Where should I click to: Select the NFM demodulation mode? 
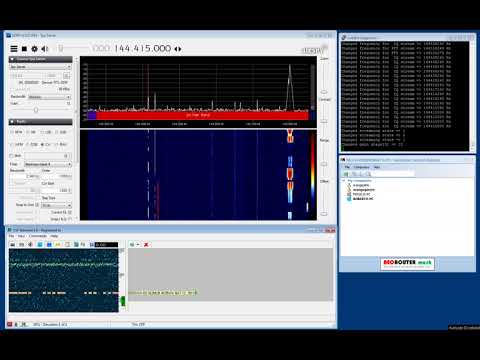tap(16, 132)
